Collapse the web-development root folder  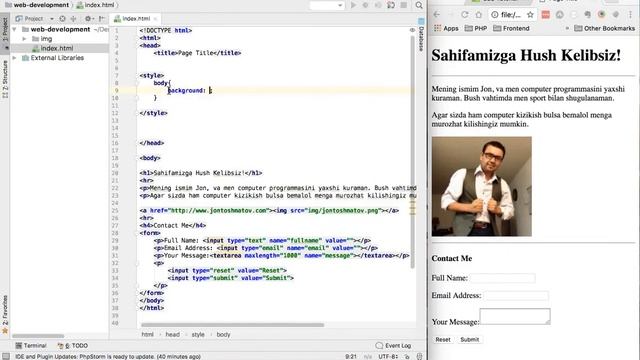pos(14,29)
